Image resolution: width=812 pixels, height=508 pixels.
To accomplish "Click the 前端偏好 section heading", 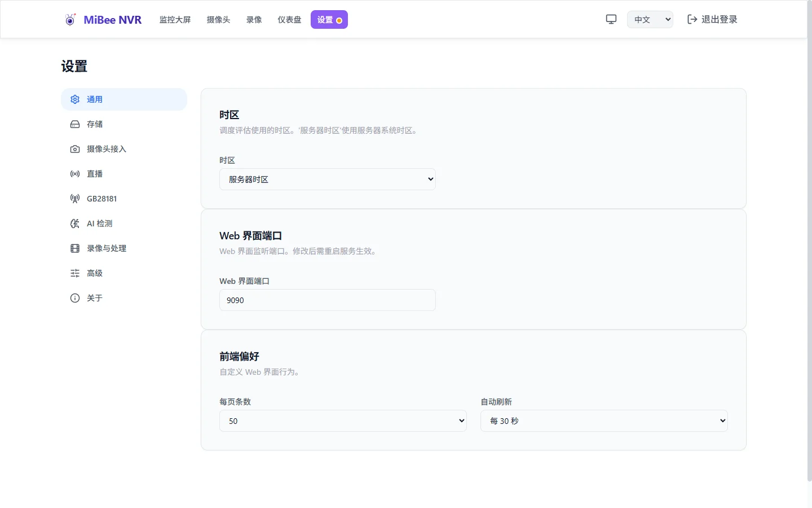I will [x=240, y=357].
